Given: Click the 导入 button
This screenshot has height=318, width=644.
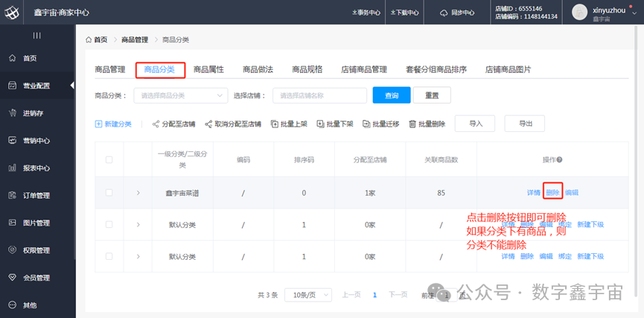Looking at the screenshot, I should pyautogui.click(x=475, y=124).
